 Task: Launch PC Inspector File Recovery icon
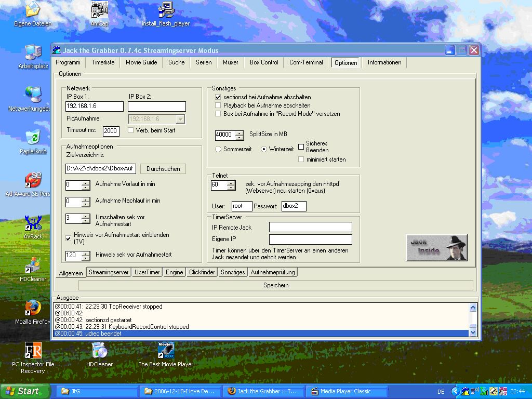pyautogui.click(x=33, y=351)
